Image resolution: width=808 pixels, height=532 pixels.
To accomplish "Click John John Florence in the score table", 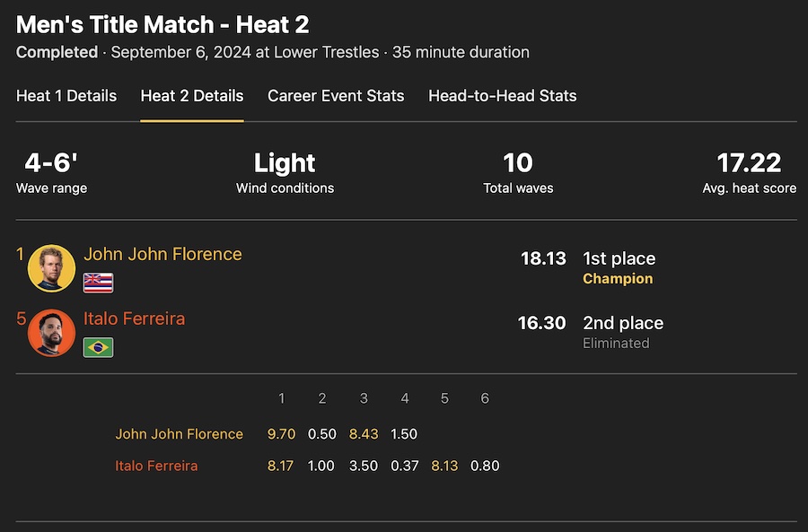I will tap(179, 434).
